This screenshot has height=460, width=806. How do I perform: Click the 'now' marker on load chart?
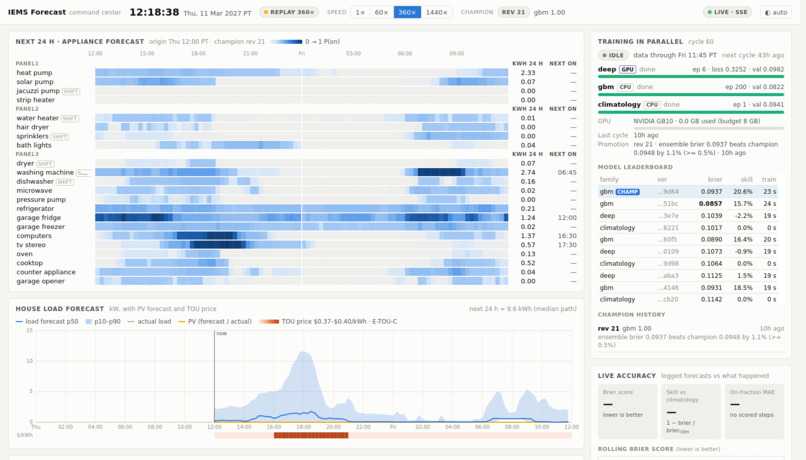coord(221,333)
